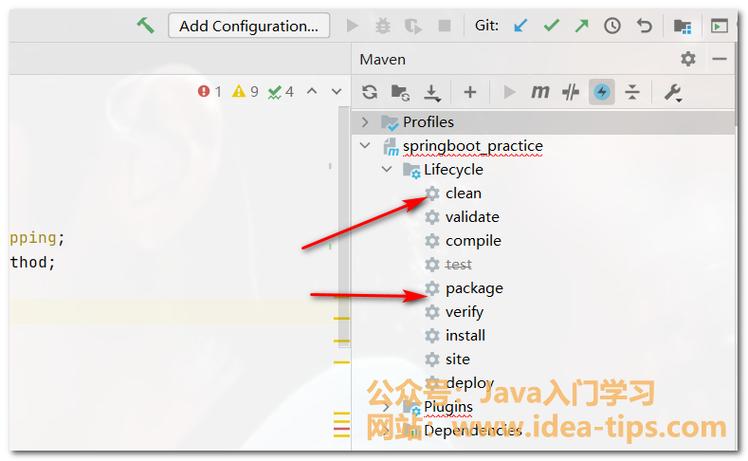Hide the Maven tool window
Image resolution: width=748 pixels, height=461 pixels.
click(x=719, y=59)
